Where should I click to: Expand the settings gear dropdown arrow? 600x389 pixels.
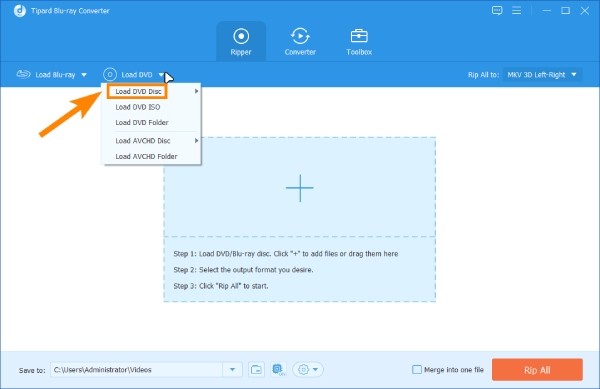point(316,369)
